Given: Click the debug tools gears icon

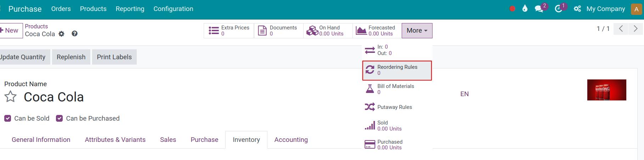Looking at the screenshot, I should coord(577,9).
